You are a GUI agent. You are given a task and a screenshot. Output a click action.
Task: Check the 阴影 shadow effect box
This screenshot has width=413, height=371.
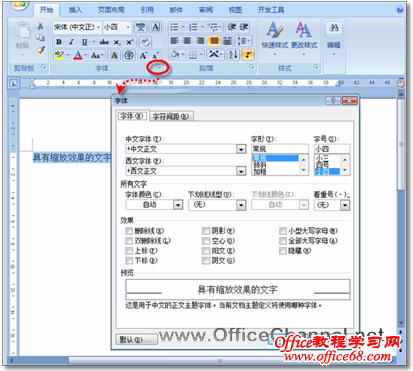pos(206,231)
